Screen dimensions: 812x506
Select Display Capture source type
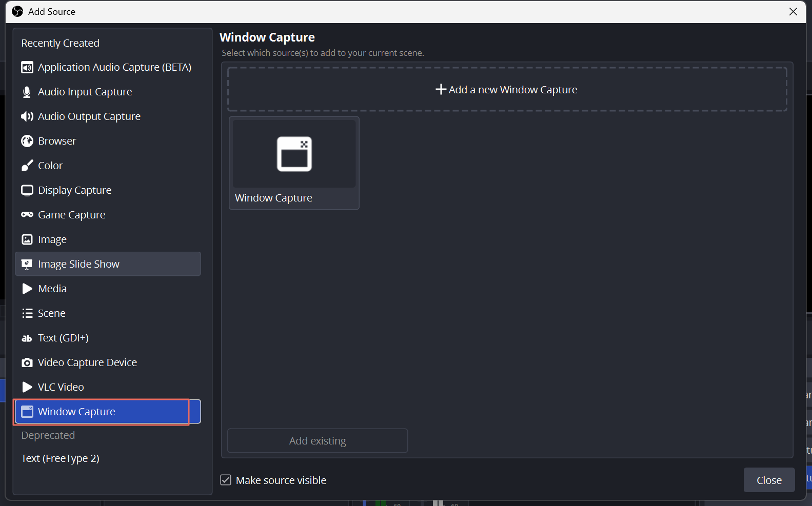[108, 190]
